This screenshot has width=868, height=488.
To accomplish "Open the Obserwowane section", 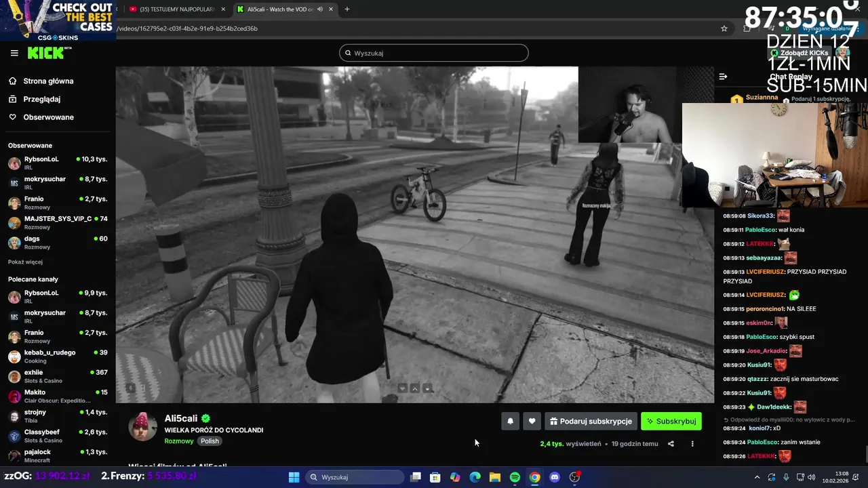I will coord(48,117).
